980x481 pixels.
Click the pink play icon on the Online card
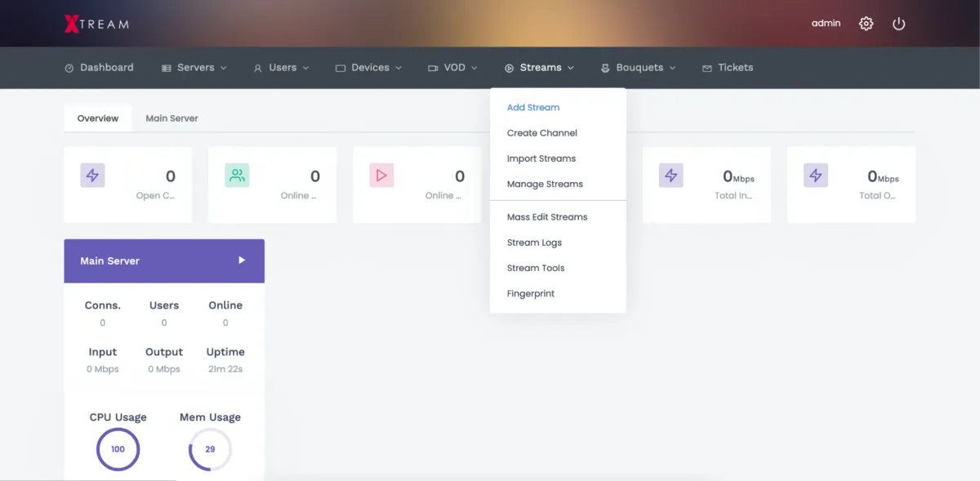[x=381, y=175]
